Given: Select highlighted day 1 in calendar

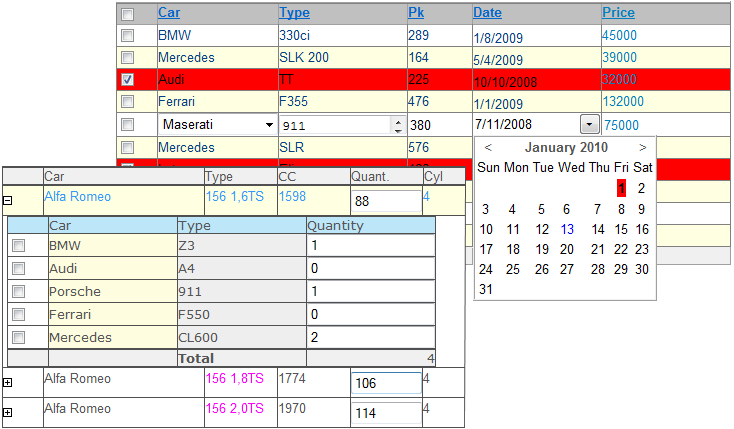Looking at the screenshot, I should 621,188.
